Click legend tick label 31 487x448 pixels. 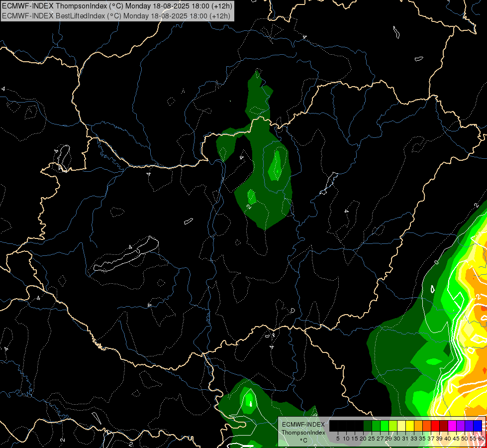point(405,439)
